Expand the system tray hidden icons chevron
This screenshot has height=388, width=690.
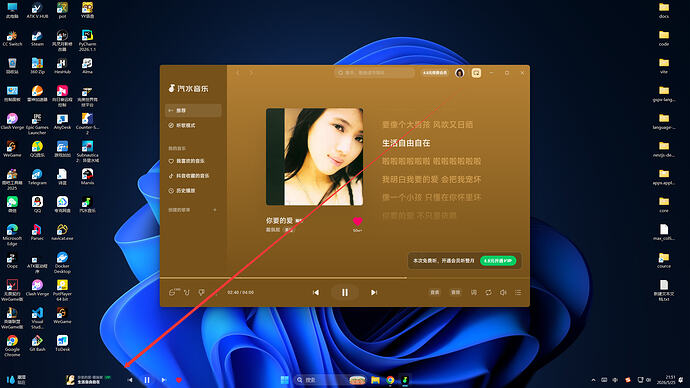click(x=593, y=380)
